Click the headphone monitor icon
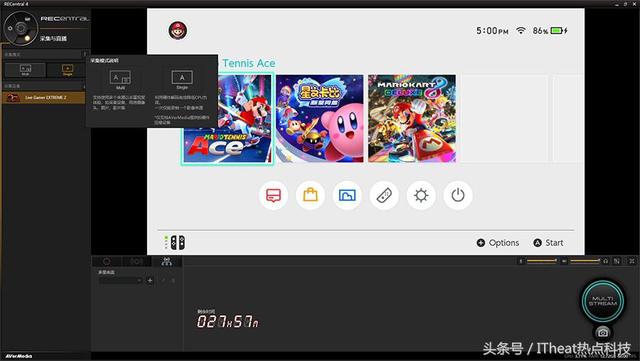Screen dimensions: 640x361 click(606, 261)
